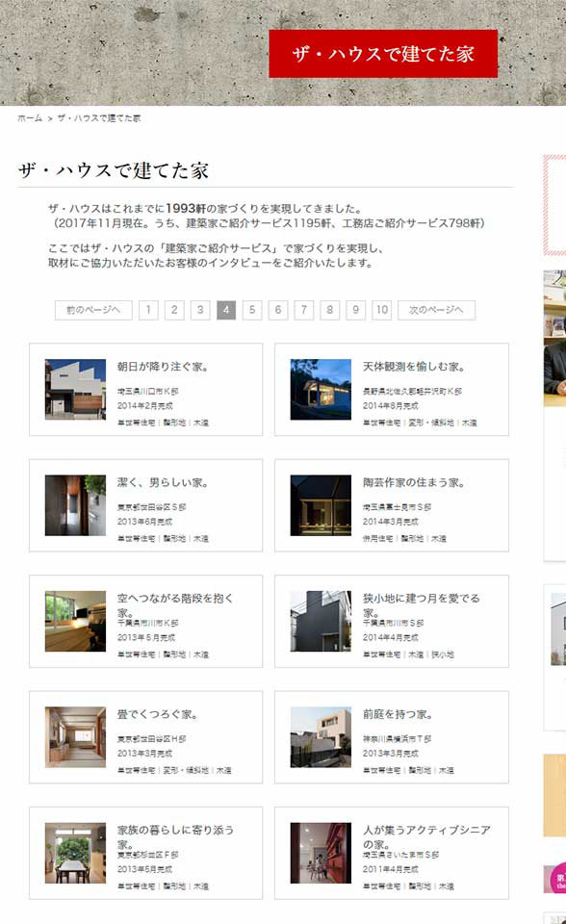The height and width of the screenshot is (924, 566).
Task: Open the 前庭を持つ家 exterior photo
Action: (321, 737)
